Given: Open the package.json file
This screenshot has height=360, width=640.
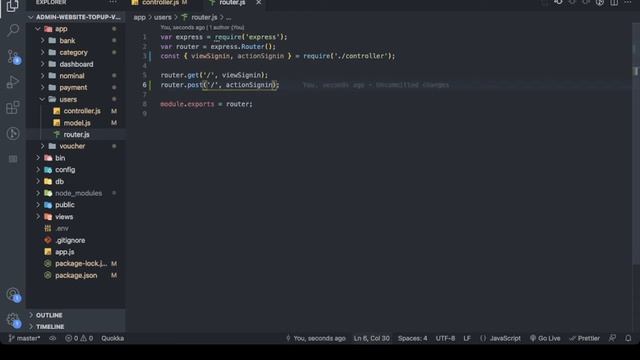Looking at the screenshot, I should click(76, 276).
